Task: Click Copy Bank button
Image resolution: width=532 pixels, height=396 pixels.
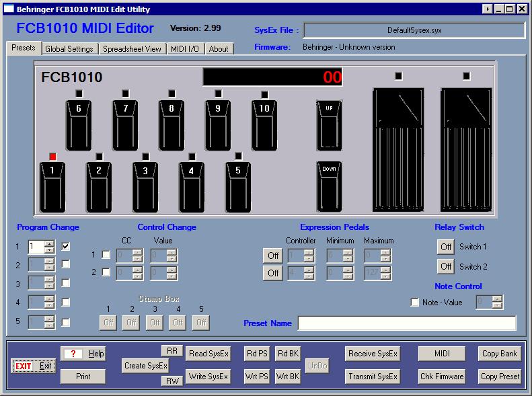Action: point(500,354)
